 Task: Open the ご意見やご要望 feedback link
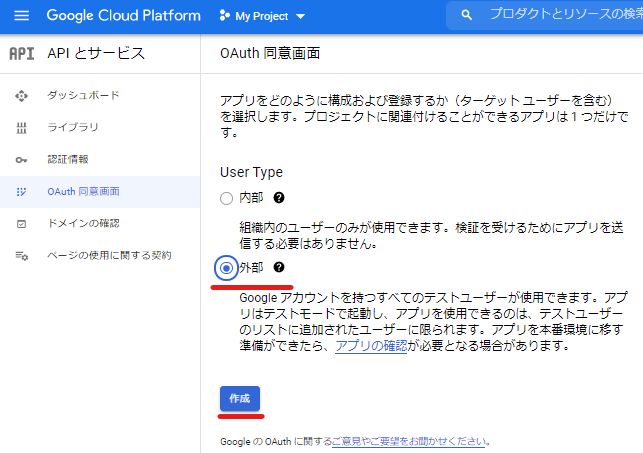[408, 442]
